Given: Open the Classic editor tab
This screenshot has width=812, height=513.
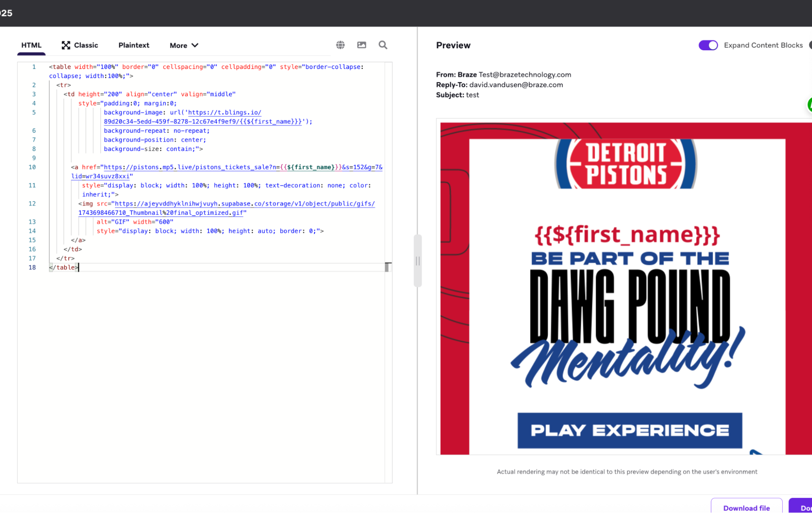Looking at the screenshot, I should pos(86,45).
